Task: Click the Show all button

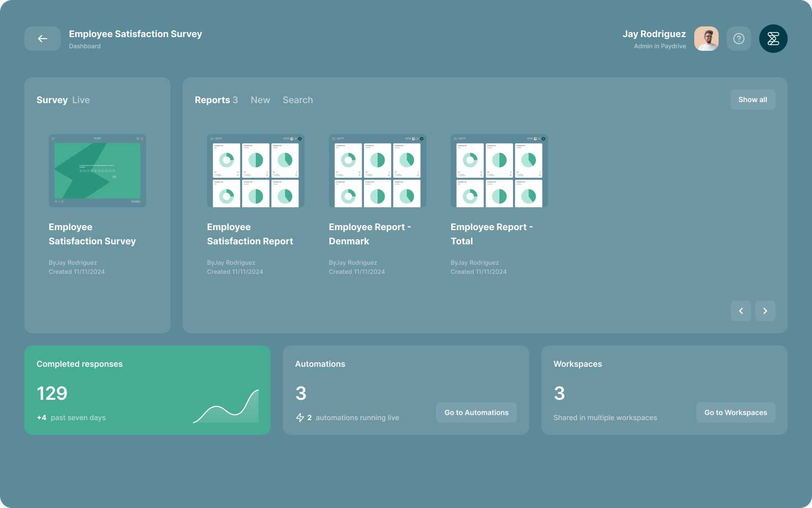Action: point(753,100)
